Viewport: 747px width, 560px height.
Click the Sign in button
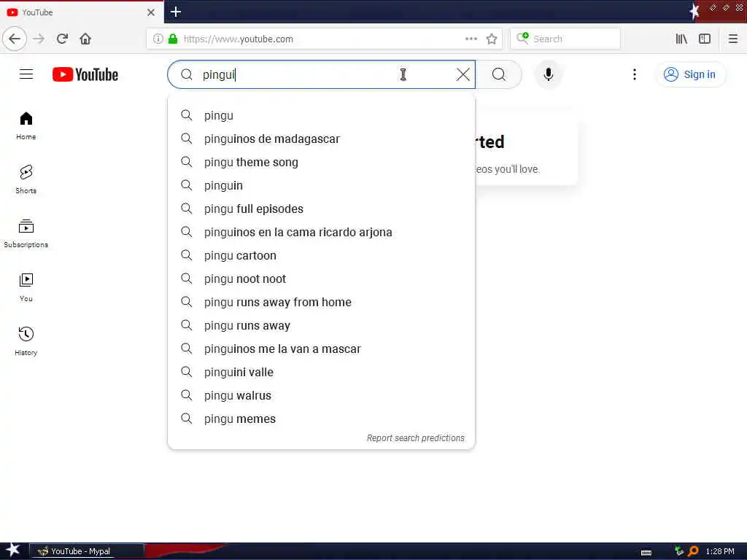point(690,74)
